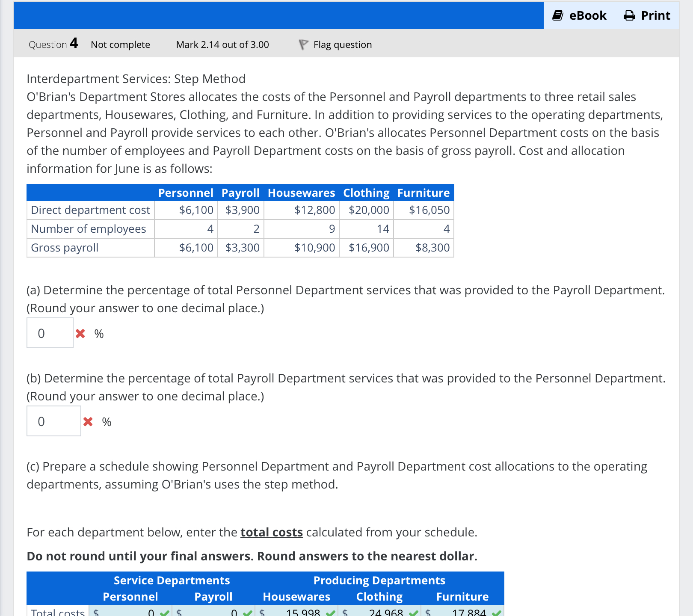The height and width of the screenshot is (616, 693).
Task: Click 'Number of employees' row label
Action: (89, 229)
